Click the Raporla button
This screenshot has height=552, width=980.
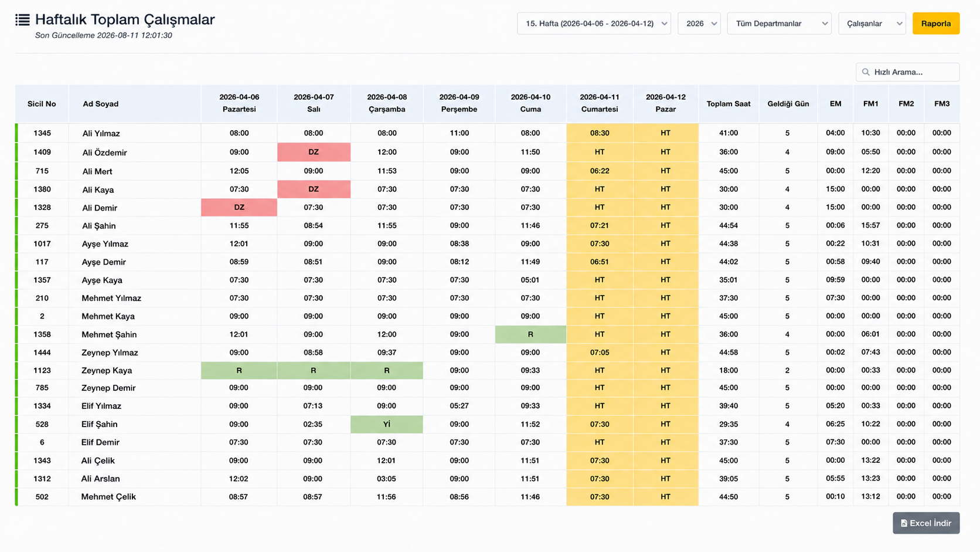pyautogui.click(x=936, y=23)
